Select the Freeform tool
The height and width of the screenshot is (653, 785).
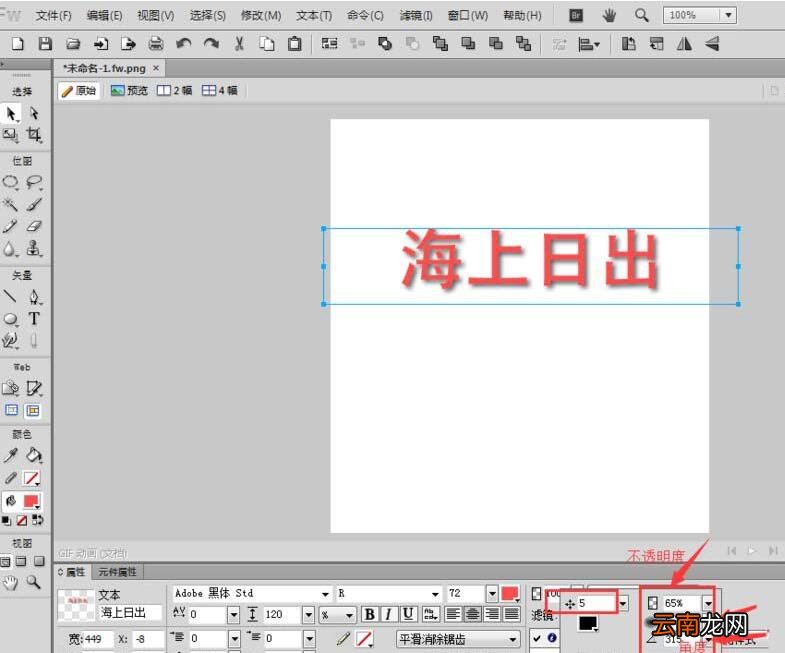[x=11, y=341]
